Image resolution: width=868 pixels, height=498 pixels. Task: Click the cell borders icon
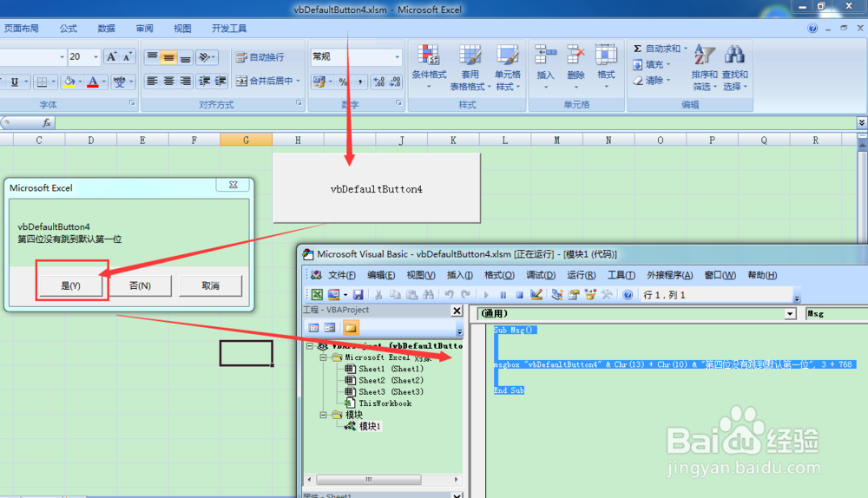click(42, 82)
